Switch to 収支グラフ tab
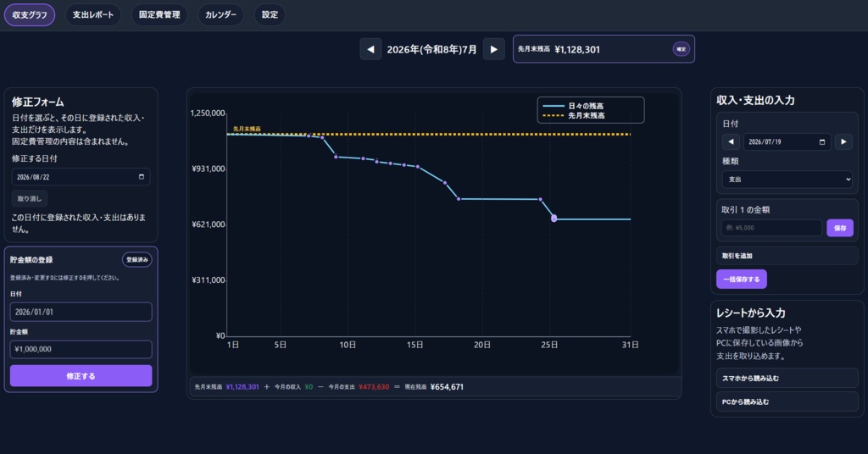This screenshot has height=454, width=868. click(30, 15)
